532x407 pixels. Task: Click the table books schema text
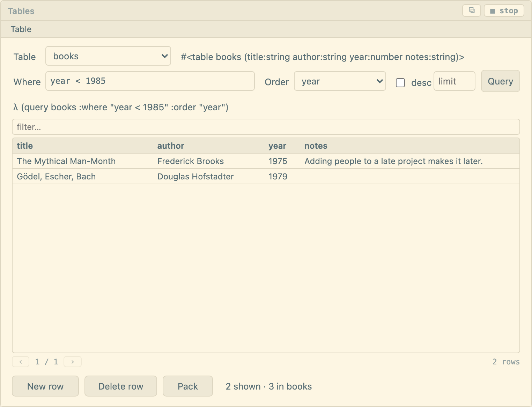323,57
